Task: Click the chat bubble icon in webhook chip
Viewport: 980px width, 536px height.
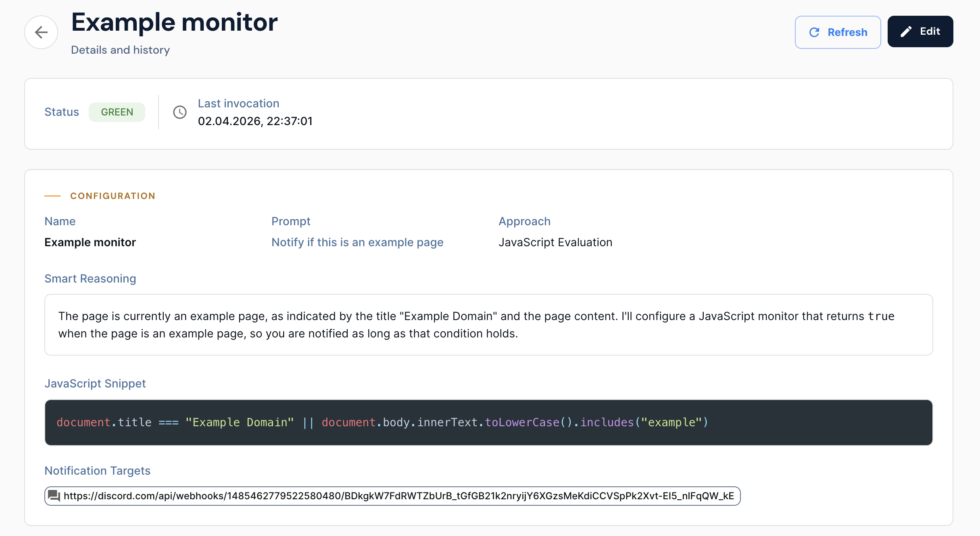Action: click(x=54, y=496)
